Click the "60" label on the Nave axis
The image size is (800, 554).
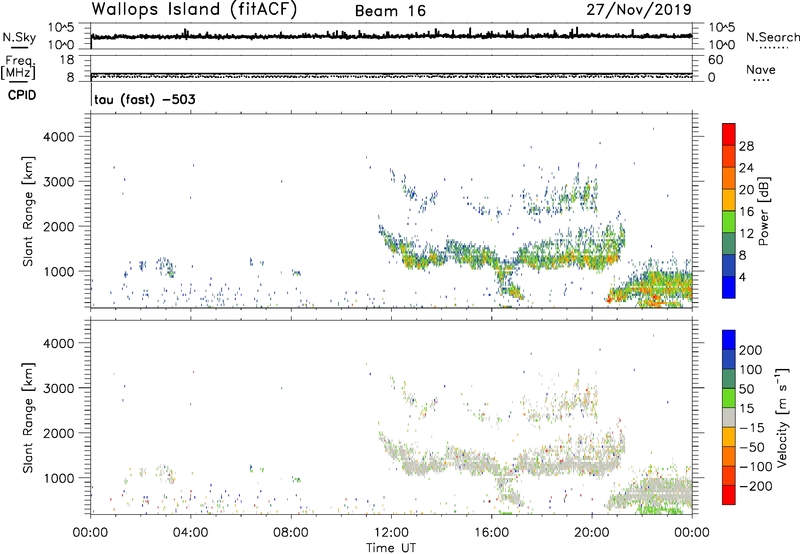(715, 60)
